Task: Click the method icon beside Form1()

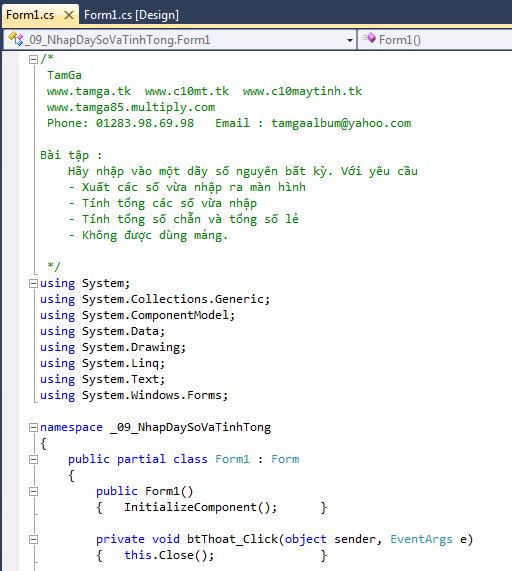Action: (369, 38)
